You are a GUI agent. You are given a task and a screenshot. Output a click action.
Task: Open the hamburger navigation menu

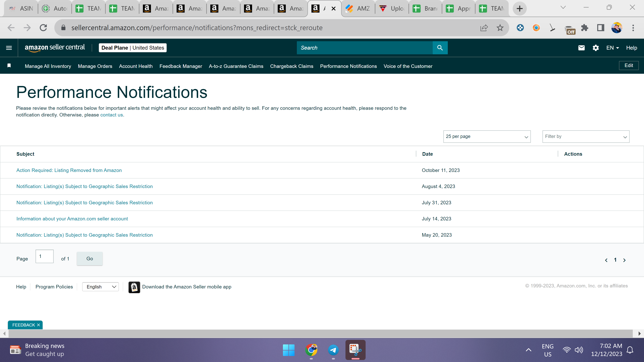(9, 48)
